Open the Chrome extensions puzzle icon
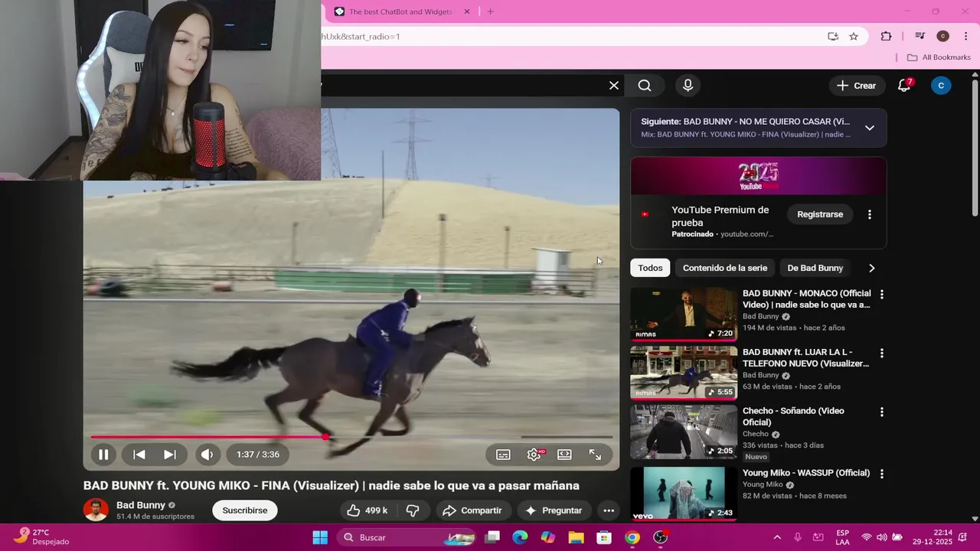 point(887,37)
